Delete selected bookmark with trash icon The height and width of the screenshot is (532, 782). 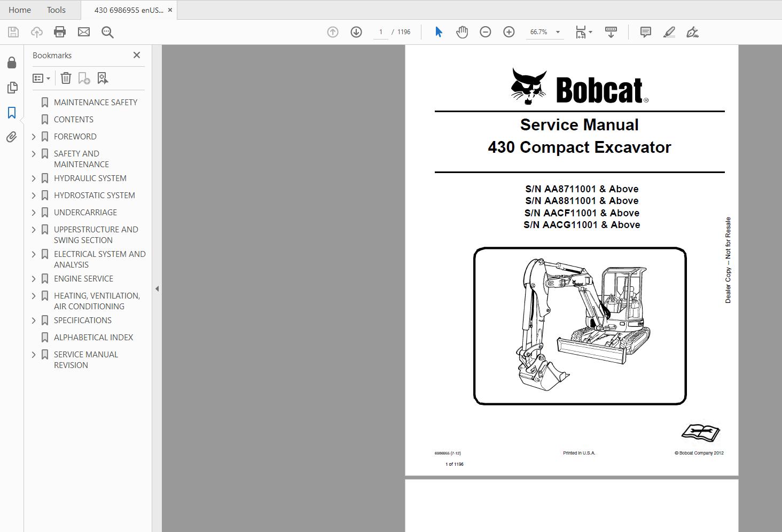66,78
